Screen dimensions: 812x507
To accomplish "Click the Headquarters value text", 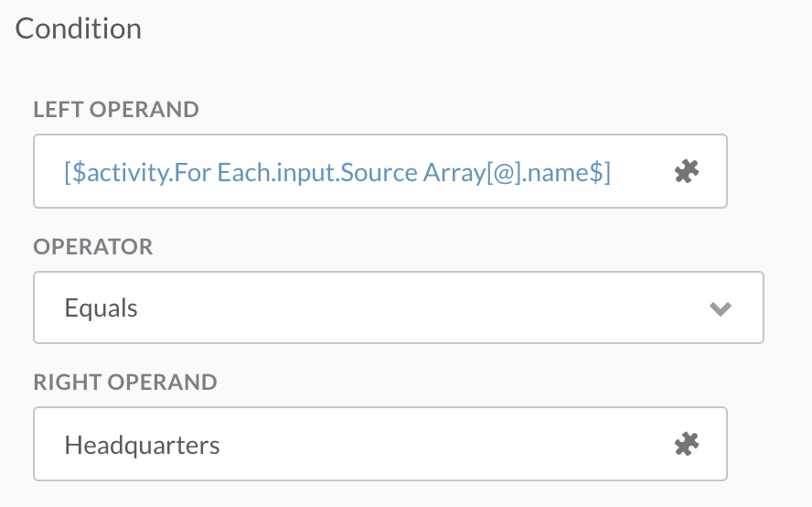I will point(142,446).
